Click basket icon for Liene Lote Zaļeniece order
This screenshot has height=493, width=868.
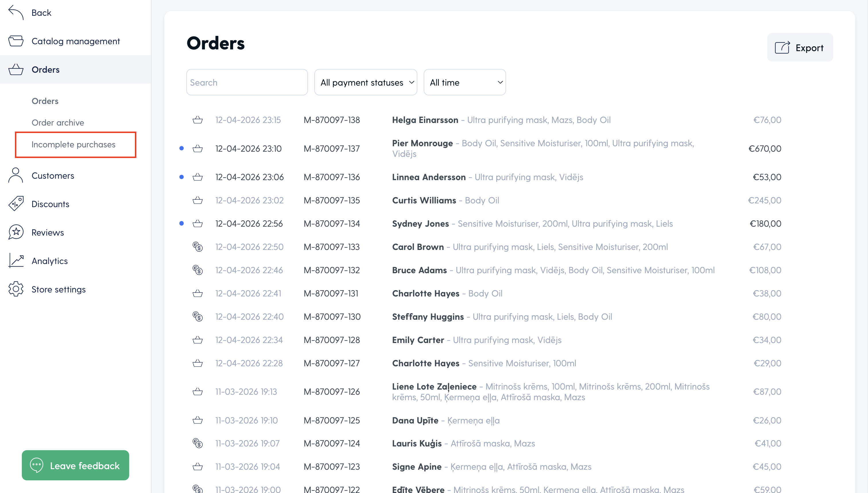pos(197,391)
